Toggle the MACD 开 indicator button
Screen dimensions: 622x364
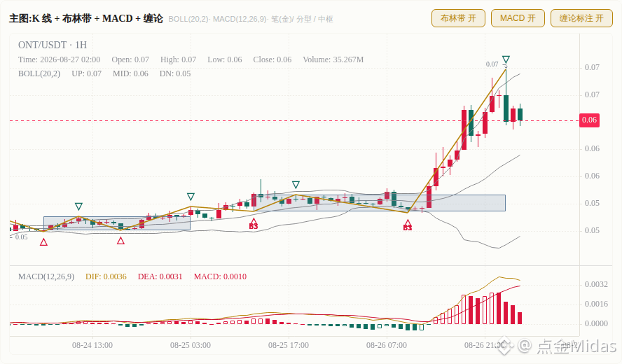click(x=518, y=18)
